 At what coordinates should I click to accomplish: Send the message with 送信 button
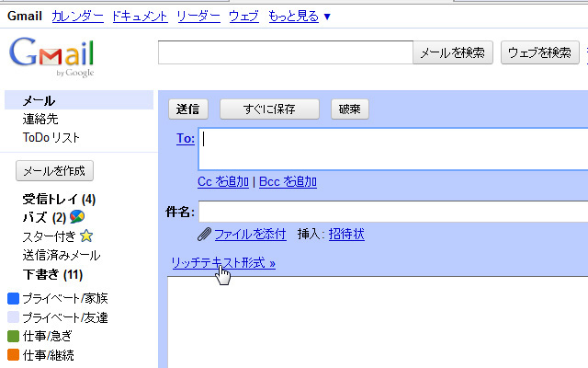coord(187,109)
